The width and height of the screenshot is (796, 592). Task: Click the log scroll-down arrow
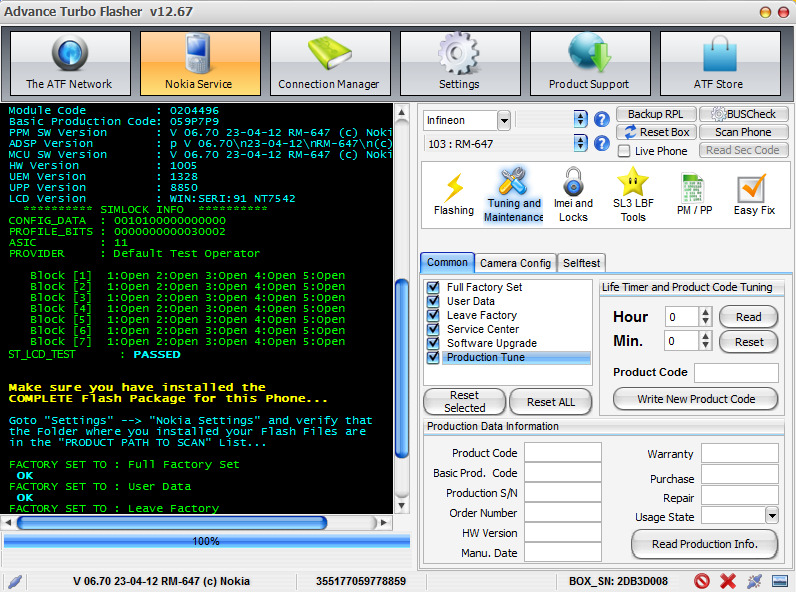[402, 506]
